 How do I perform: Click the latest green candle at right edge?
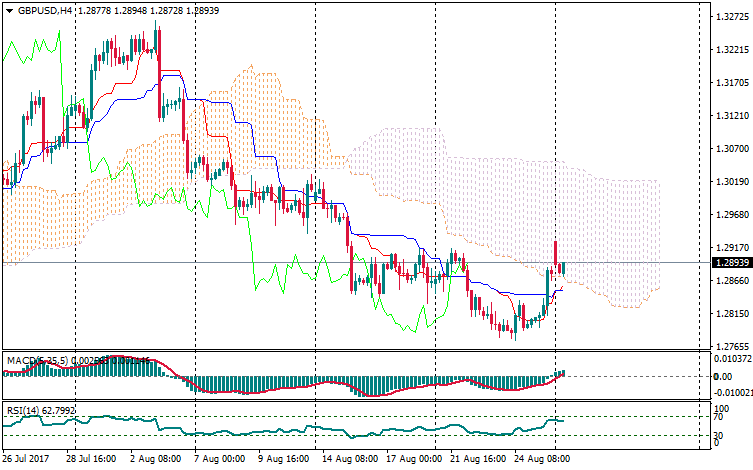coord(563,267)
